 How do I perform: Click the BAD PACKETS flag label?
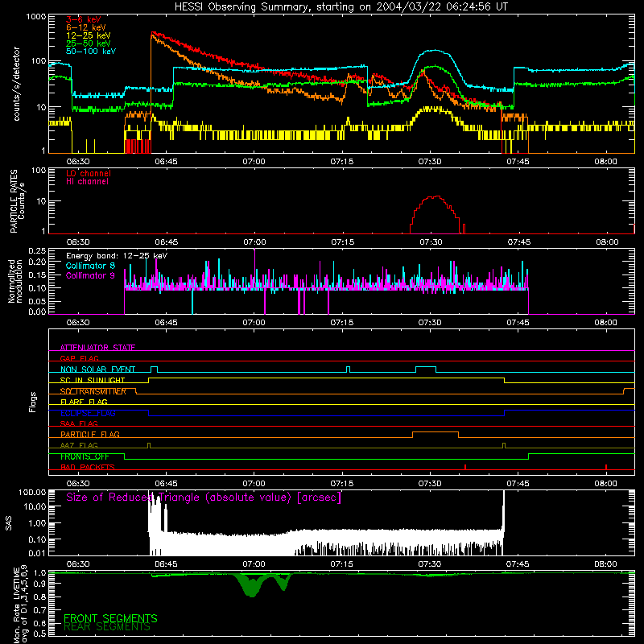click(88, 467)
